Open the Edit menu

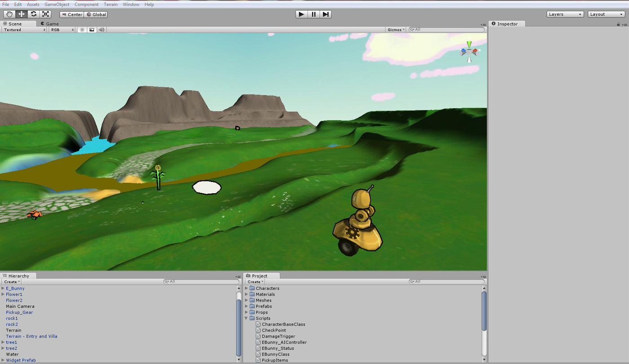(18, 4)
